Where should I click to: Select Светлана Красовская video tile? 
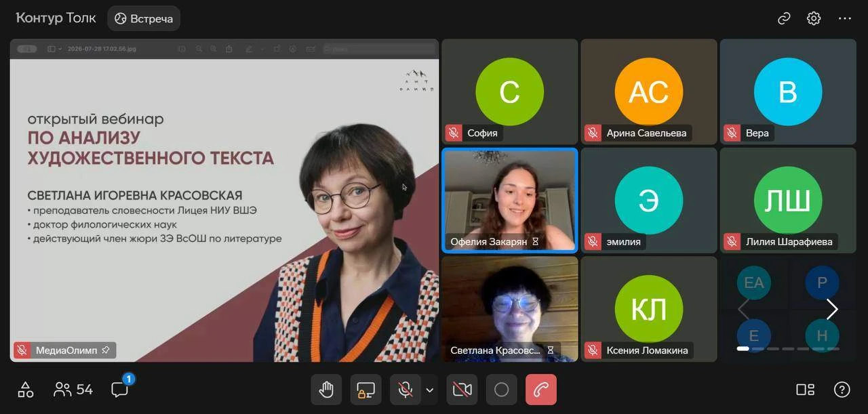pyautogui.click(x=510, y=309)
